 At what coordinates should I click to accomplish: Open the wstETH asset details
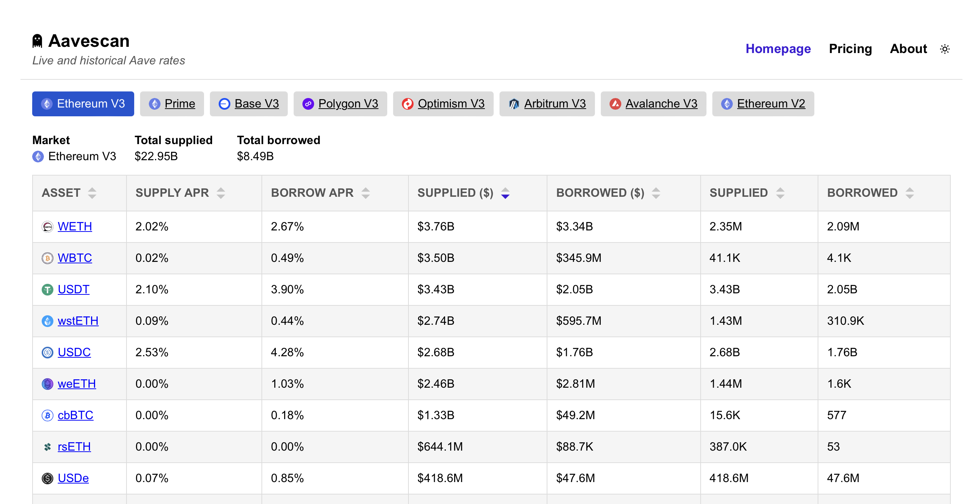[x=78, y=321]
